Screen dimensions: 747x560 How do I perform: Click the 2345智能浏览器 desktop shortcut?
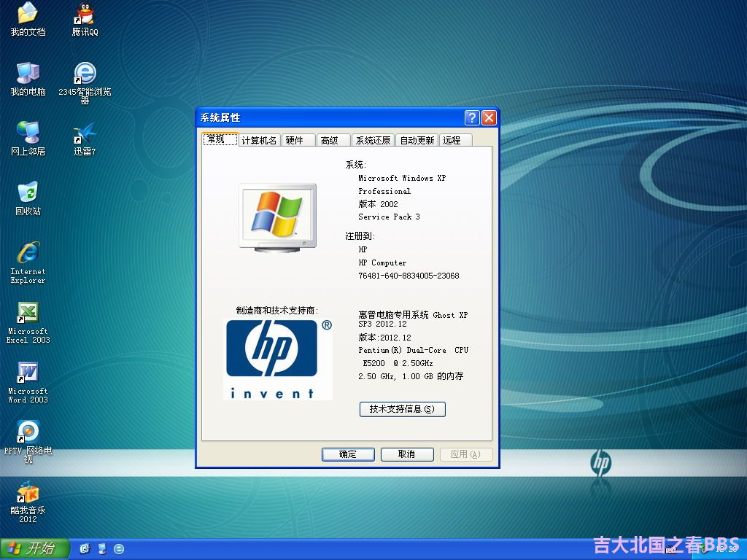tap(85, 83)
